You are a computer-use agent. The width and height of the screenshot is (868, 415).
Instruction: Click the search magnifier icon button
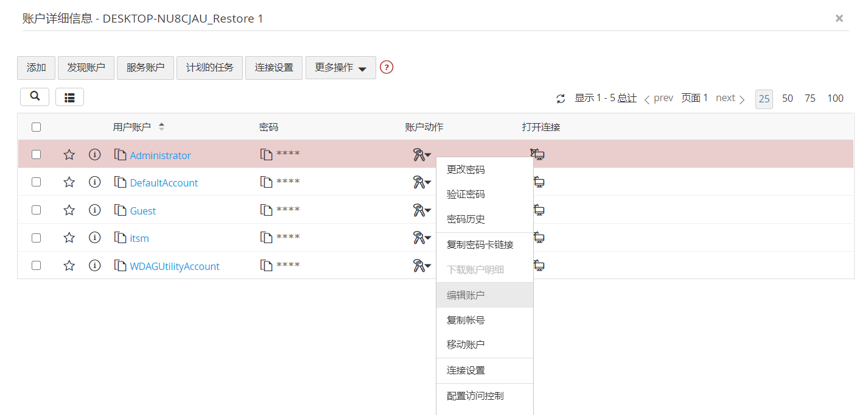coord(35,96)
